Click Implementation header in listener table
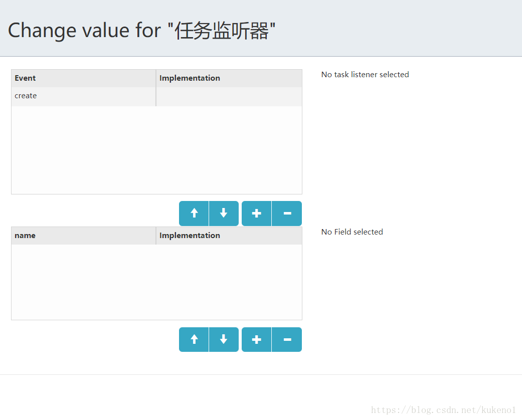The image size is (522, 420). coord(229,78)
